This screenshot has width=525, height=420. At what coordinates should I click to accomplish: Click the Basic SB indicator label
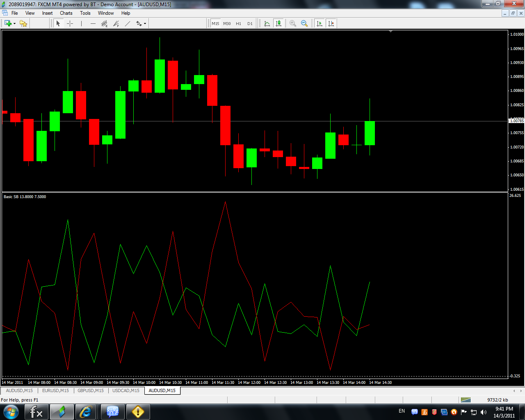25,197
